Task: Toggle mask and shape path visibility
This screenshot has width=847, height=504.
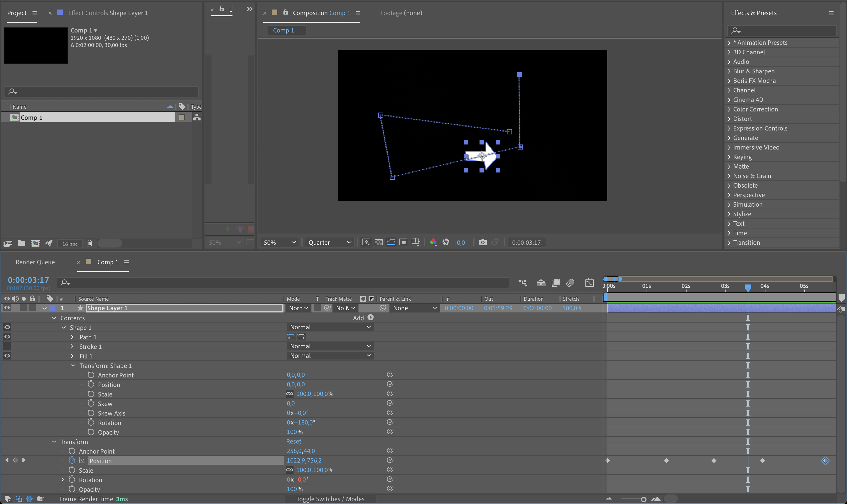Action: tap(391, 242)
